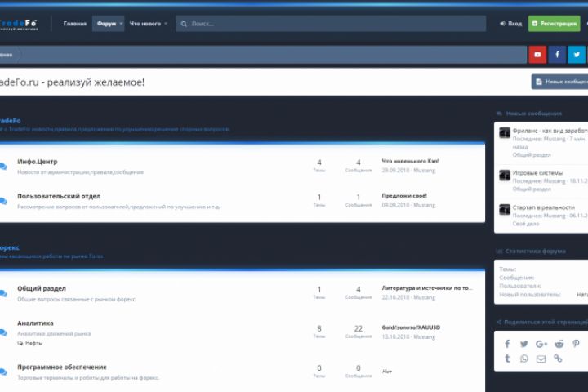The image size is (588, 392).
Task: Click the Пользовательский отдел forum bubble icon
Action: coord(3,201)
